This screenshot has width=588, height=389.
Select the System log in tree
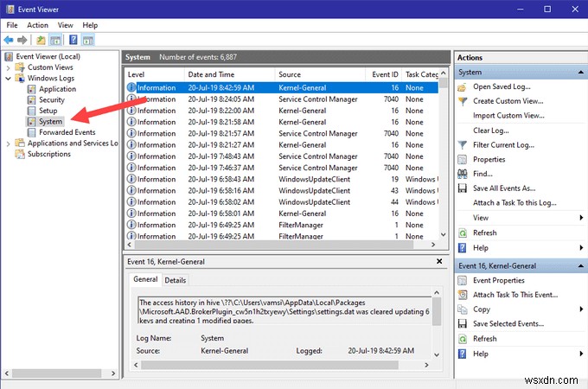point(50,122)
